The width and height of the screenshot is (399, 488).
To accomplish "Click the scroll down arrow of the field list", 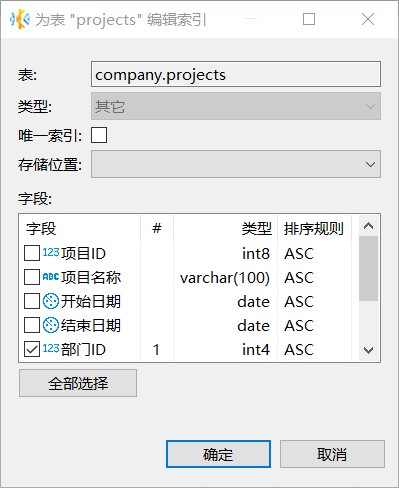I will 368,350.
